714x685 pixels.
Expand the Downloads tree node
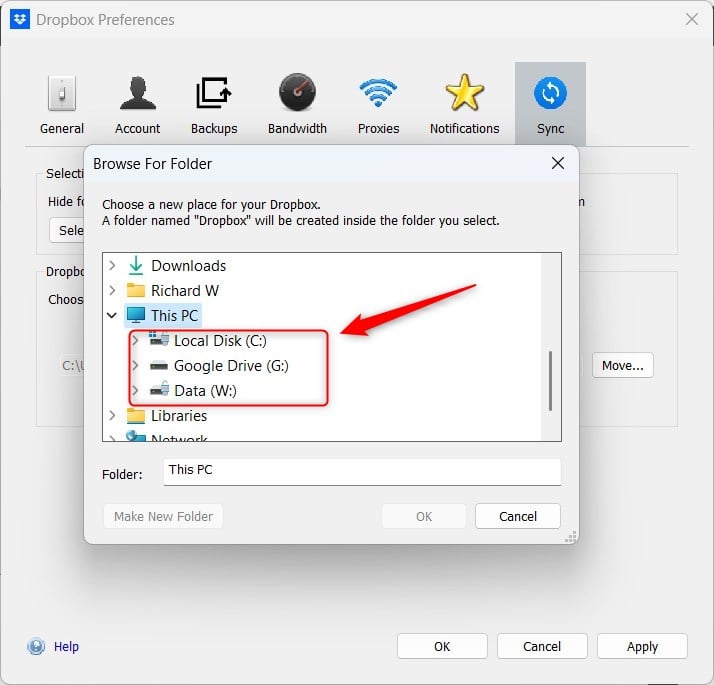pos(112,266)
